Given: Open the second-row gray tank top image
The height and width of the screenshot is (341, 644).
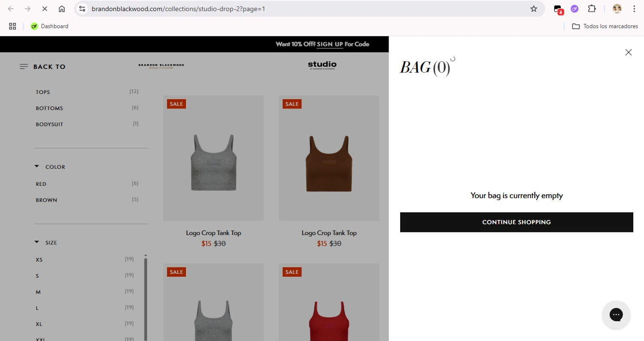Looking at the screenshot, I should (213, 302).
